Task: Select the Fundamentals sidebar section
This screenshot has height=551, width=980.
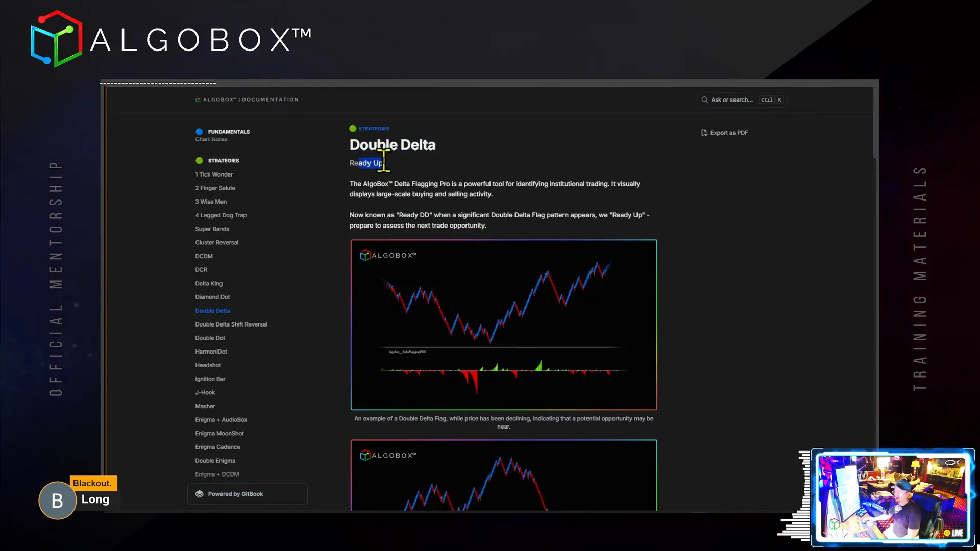Action: pyautogui.click(x=229, y=132)
